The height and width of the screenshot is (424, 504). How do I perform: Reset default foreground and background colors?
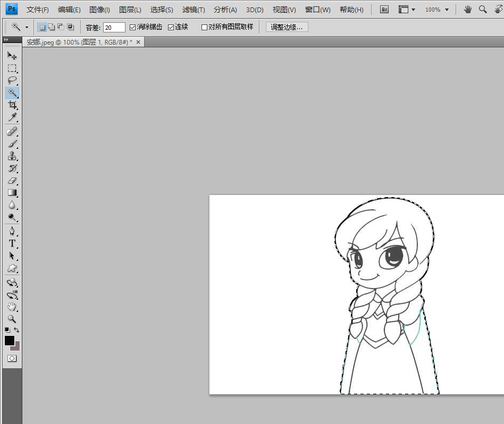pyautogui.click(x=7, y=330)
